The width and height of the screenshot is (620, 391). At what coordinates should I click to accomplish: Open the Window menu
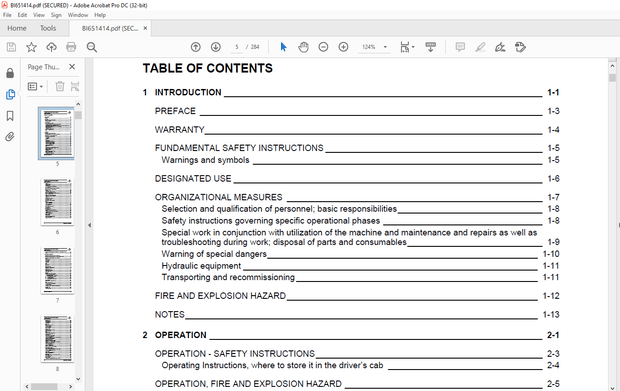tap(78, 15)
